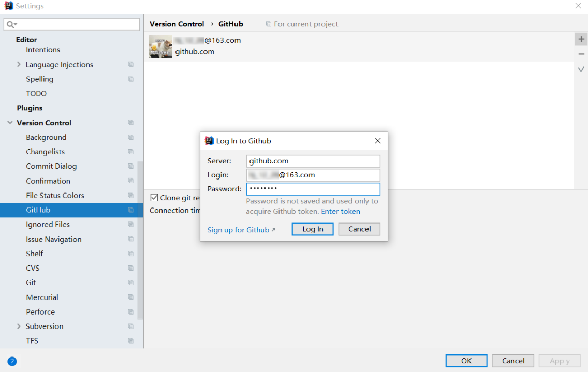Select the TFS settings entry

32,341
